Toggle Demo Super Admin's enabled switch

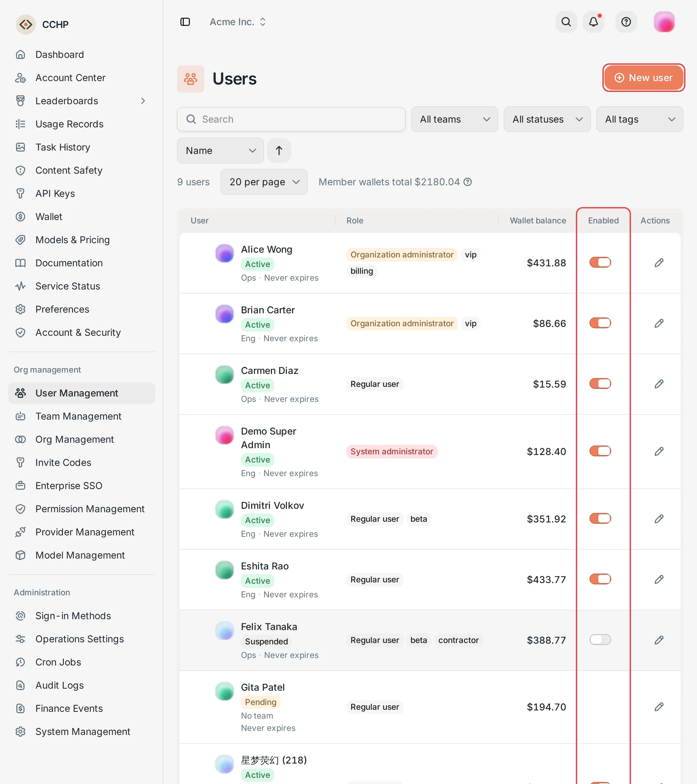point(600,451)
